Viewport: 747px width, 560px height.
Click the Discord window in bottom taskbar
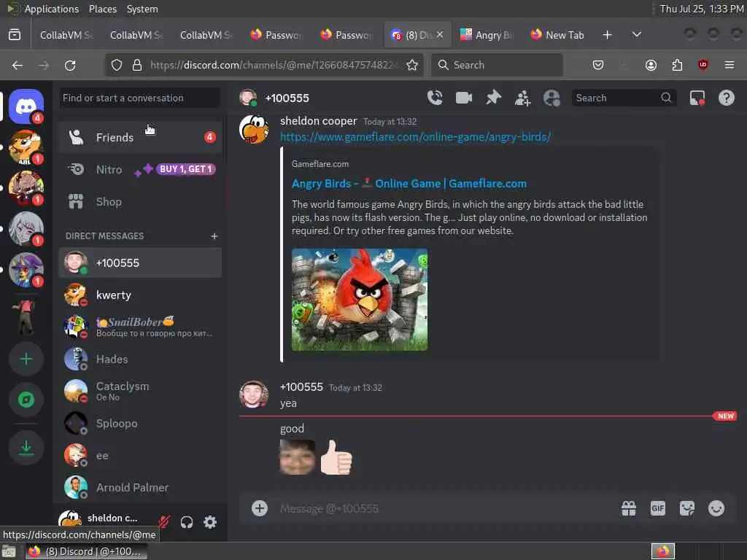pyautogui.click(x=86, y=551)
